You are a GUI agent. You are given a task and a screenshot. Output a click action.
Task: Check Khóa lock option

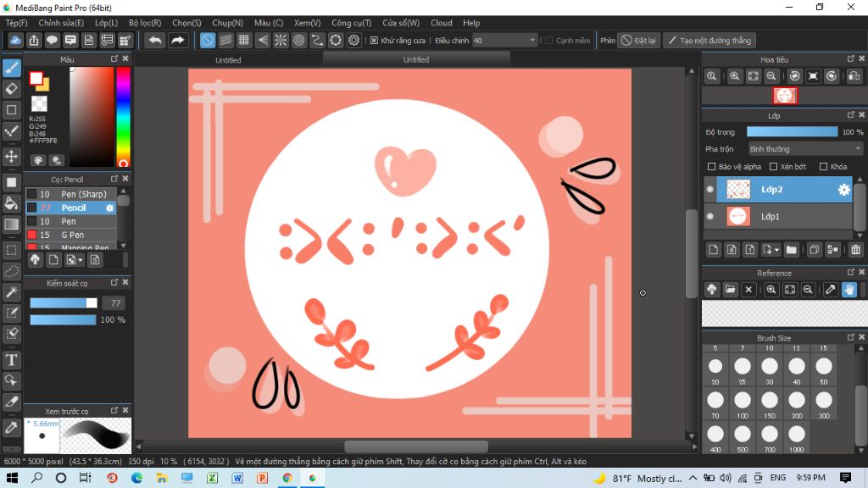[x=824, y=167]
